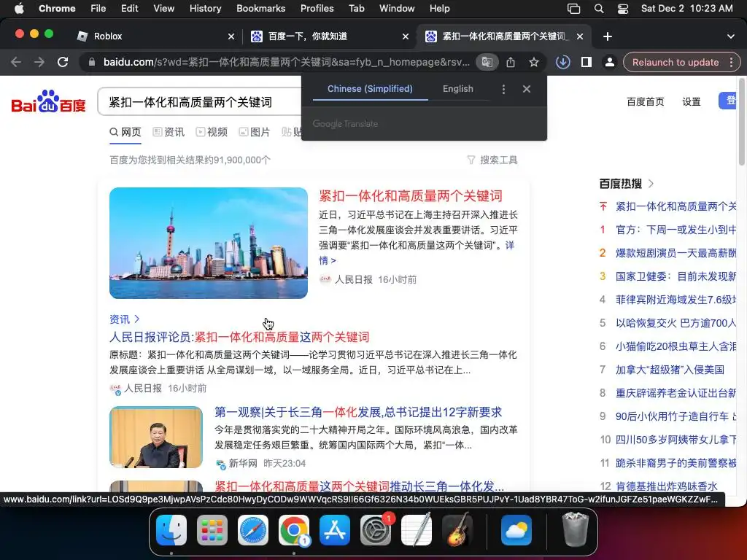This screenshot has height=560, width=747.
Task: Reload the Baidu results page
Action: 63,62
